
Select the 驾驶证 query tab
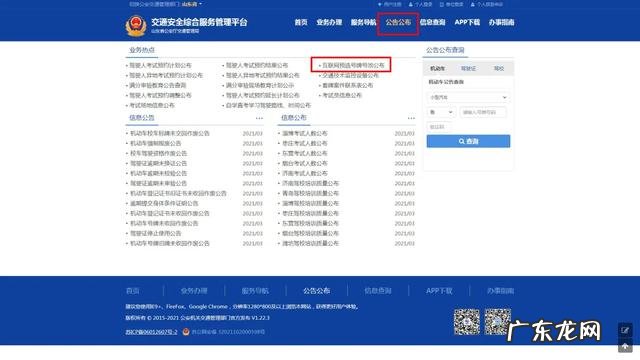click(469, 69)
